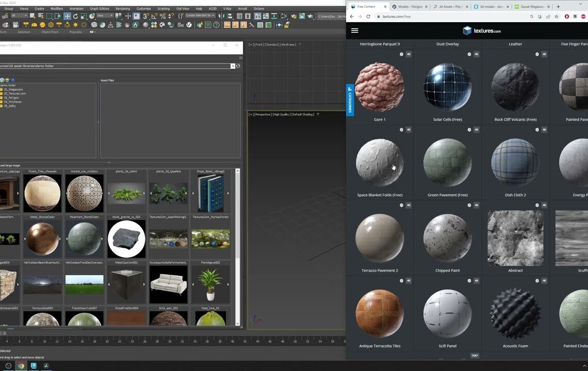This screenshot has width=588, height=371.
Task: Select the Select and Move tool
Action: (67, 15)
